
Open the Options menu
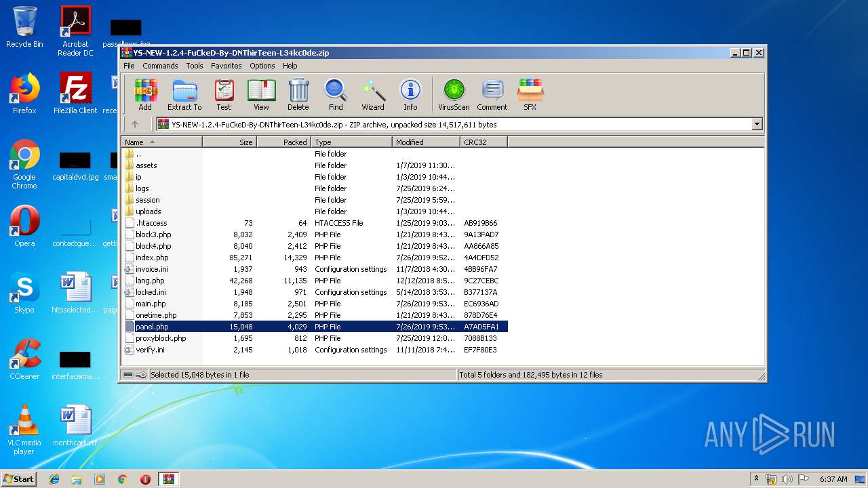(262, 66)
